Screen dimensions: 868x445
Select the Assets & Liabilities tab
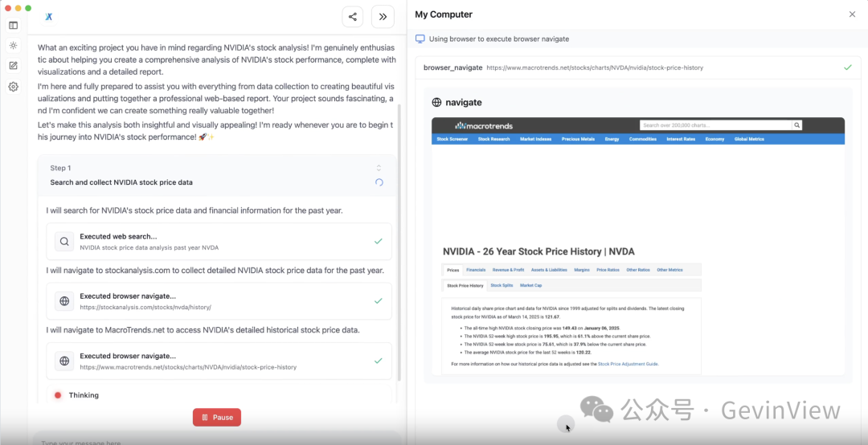click(x=549, y=270)
